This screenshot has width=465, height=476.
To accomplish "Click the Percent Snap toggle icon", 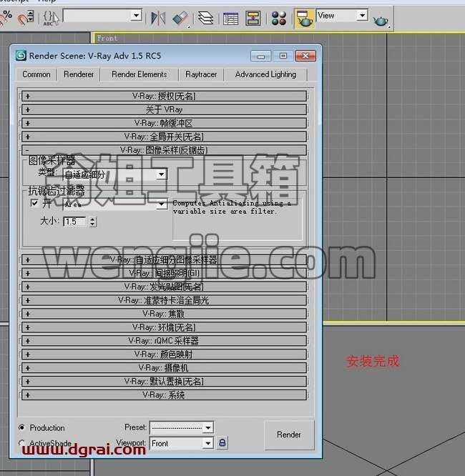I will (x=6, y=17).
